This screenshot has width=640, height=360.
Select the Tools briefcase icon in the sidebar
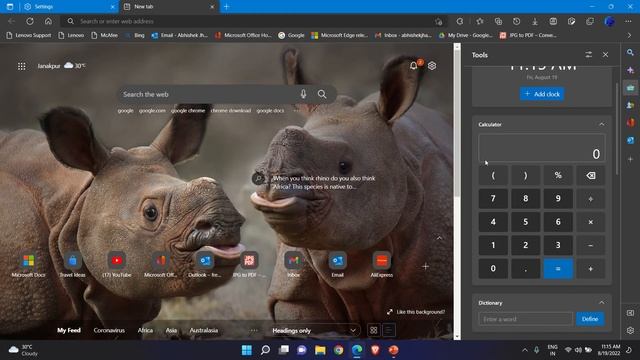click(x=630, y=88)
